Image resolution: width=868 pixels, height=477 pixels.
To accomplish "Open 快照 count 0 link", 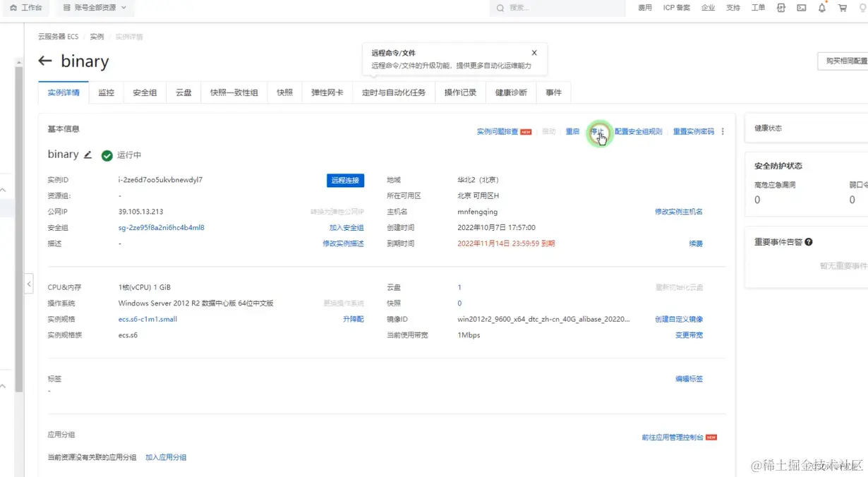I will (x=459, y=303).
